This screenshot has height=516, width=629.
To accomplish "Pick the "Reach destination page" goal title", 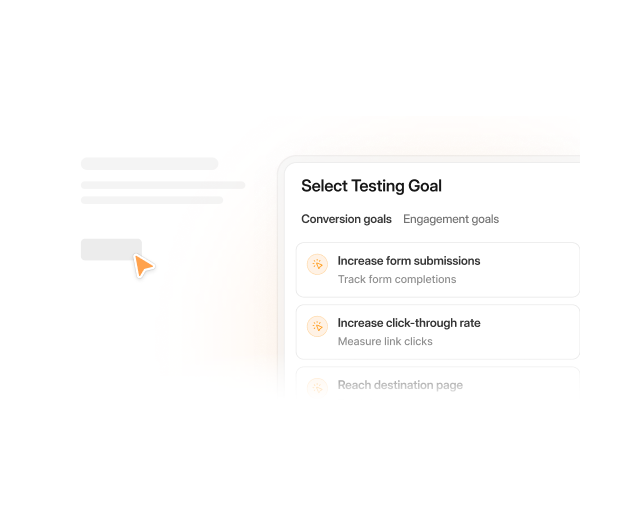I will point(400,385).
